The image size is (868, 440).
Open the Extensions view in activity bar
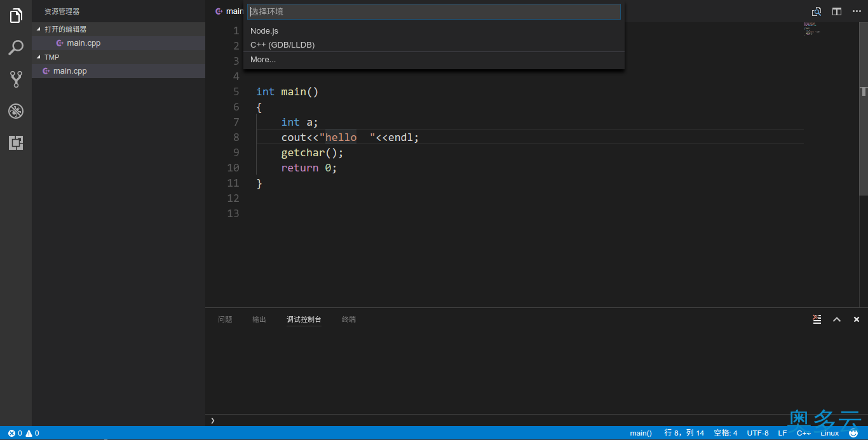pyautogui.click(x=16, y=143)
